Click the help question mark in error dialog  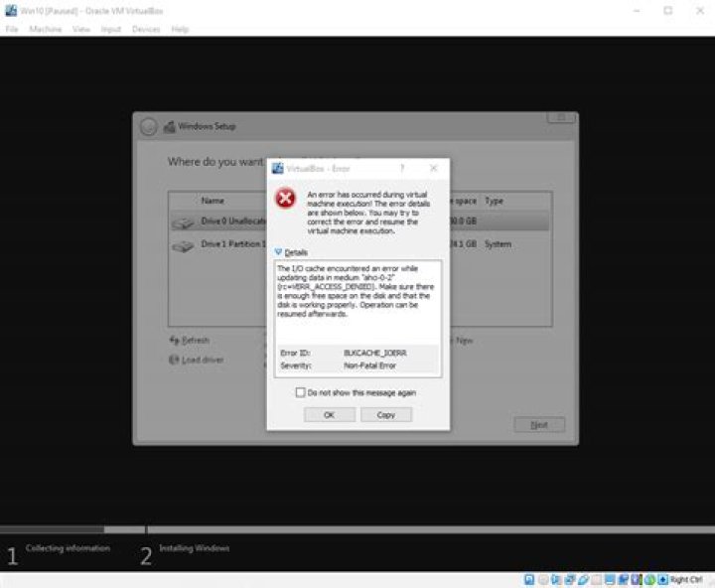tap(402, 168)
